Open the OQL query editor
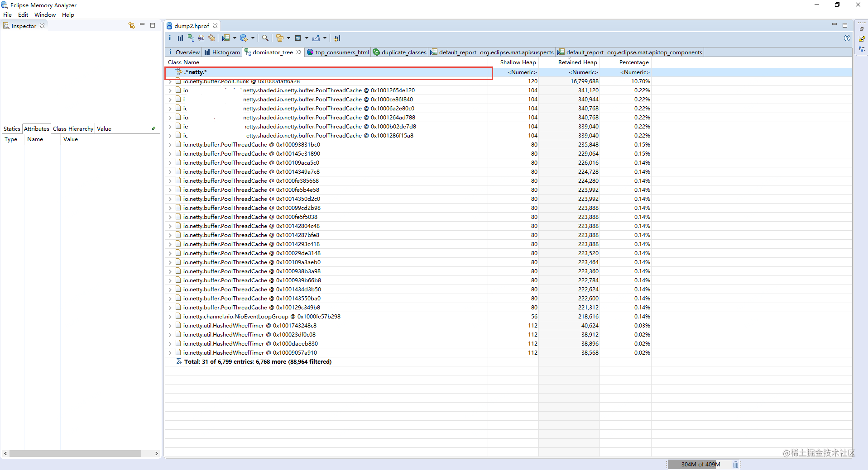Viewport: 868px width, 470px height. point(201,38)
